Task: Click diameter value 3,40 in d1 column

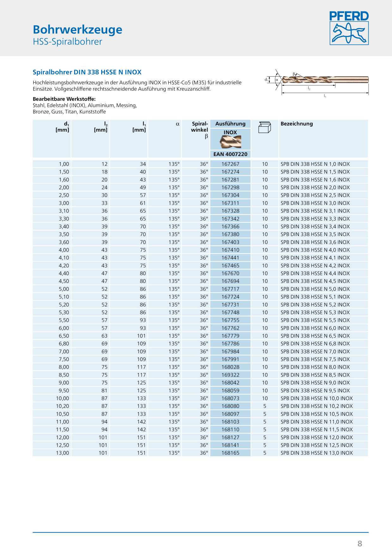Action: [64, 227]
